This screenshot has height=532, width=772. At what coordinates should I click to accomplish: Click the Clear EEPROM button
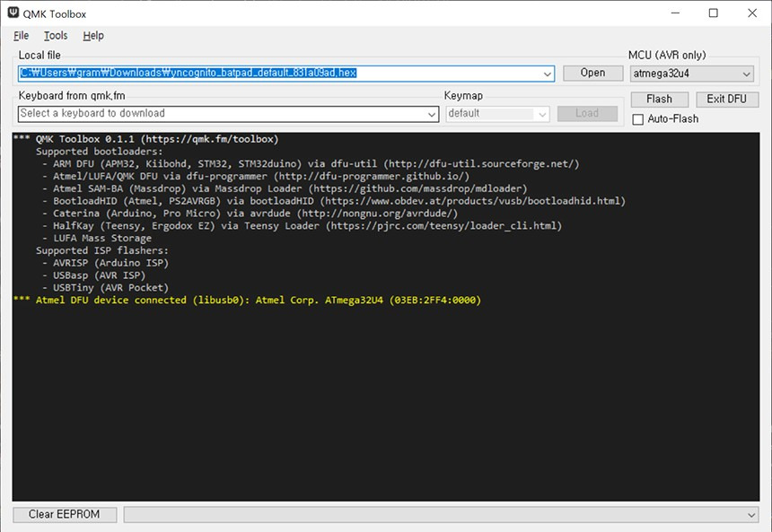pyautogui.click(x=65, y=514)
